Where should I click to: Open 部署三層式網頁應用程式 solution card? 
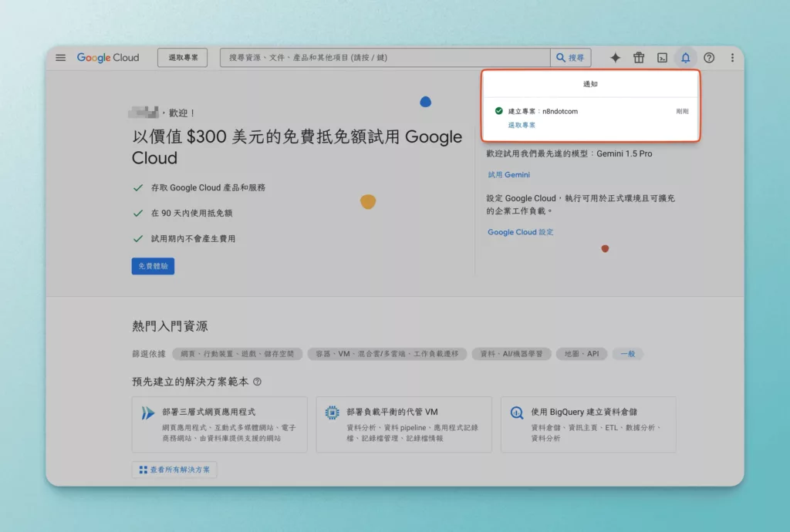pyautogui.click(x=220, y=424)
